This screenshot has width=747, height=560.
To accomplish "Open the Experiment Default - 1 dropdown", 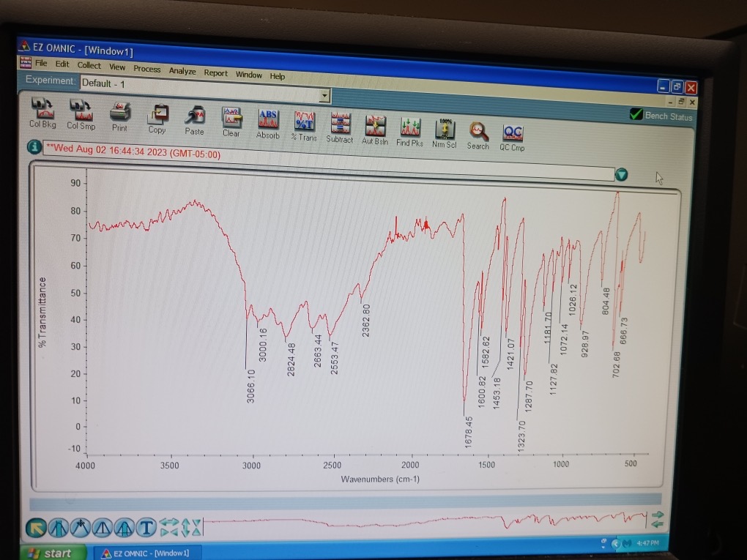I will tap(324, 95).
